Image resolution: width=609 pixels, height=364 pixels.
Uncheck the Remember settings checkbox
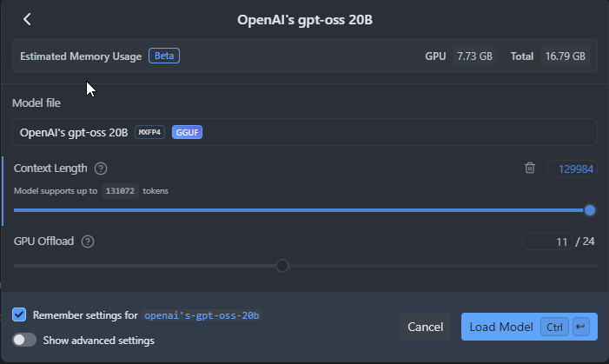click(19, 314)
